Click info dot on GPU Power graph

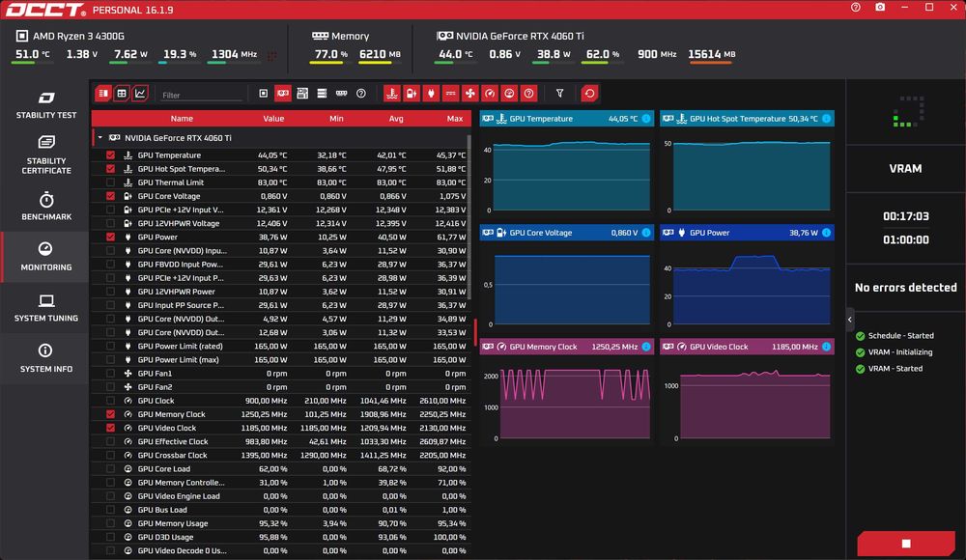(x=826, y=233)
